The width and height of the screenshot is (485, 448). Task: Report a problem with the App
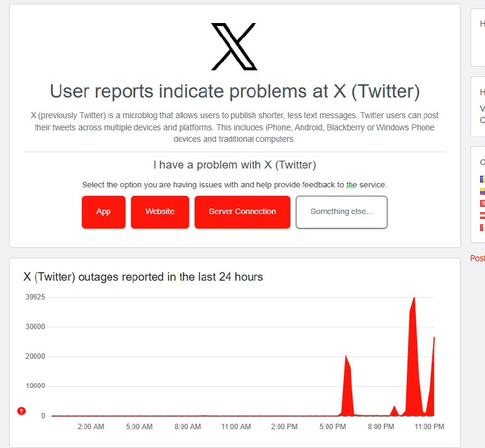click(104, 212)
